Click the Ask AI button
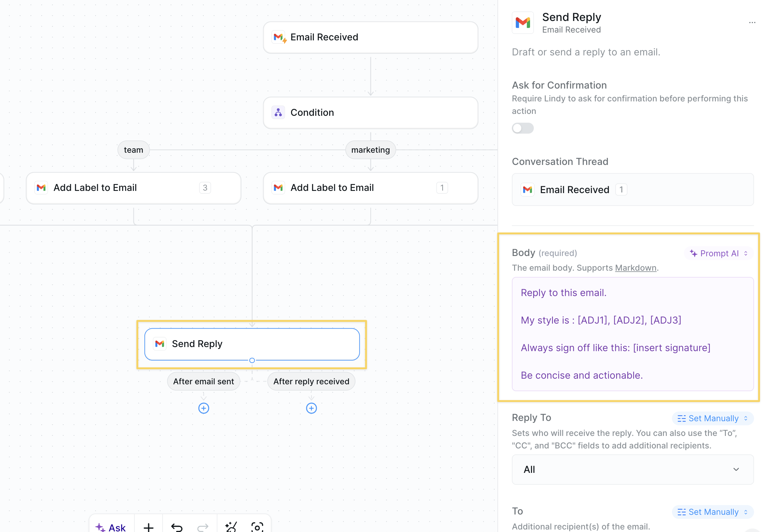This screenshot has width=765, height=532. tap(111, 527)
